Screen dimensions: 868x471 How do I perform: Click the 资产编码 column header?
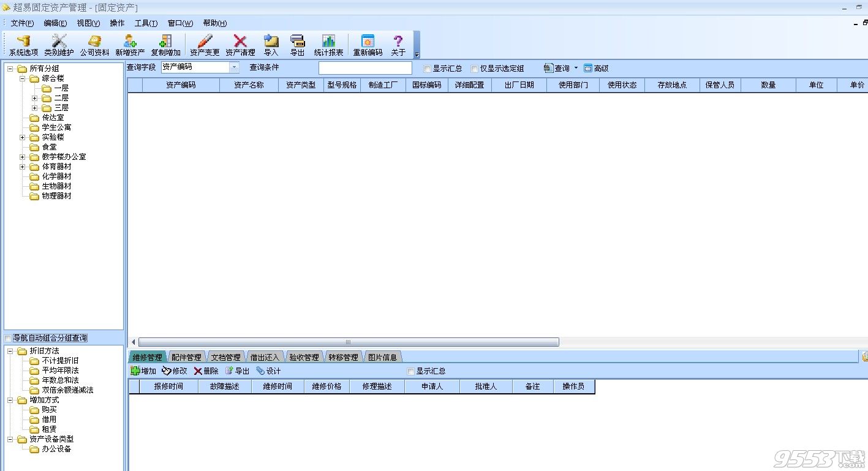point(181,85)
